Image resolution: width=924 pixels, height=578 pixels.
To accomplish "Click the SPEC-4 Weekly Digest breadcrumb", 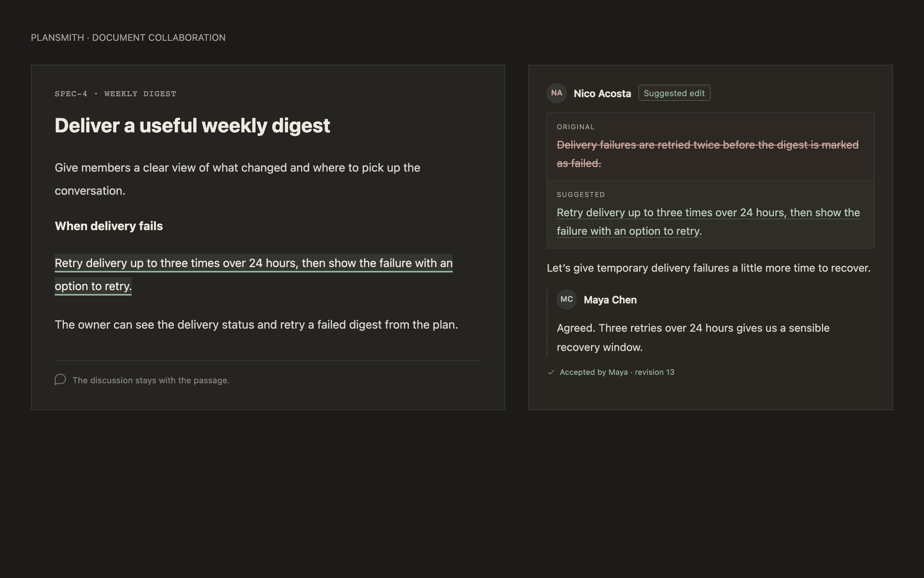I will click(115, 94).
